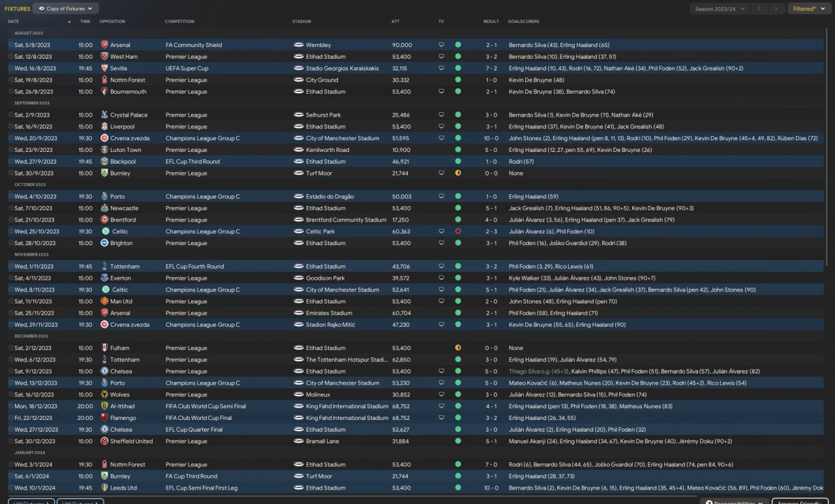Click the Goalscorers column header

[x=524, y=22]
